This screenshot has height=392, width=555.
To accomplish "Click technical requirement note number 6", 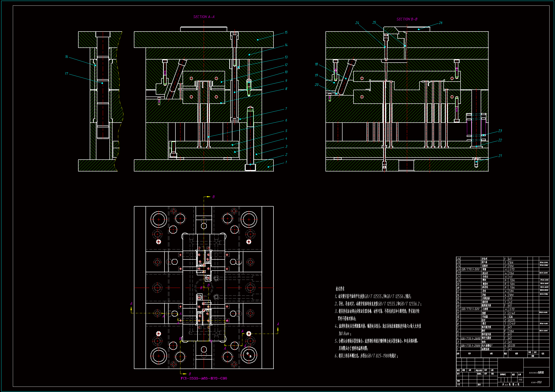I will coord(366,356).
